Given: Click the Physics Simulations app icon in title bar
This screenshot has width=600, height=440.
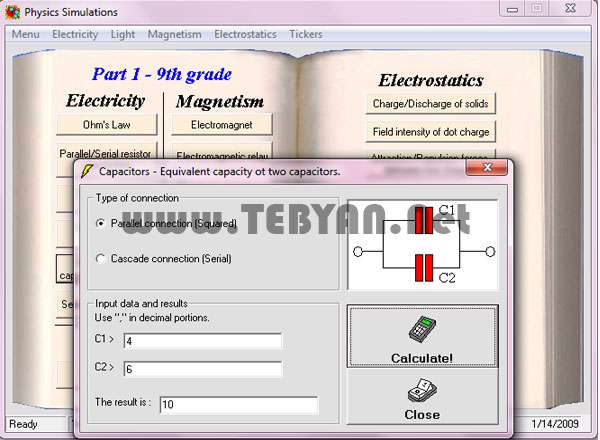Looking at the screenshot, I should pos(12,12).
